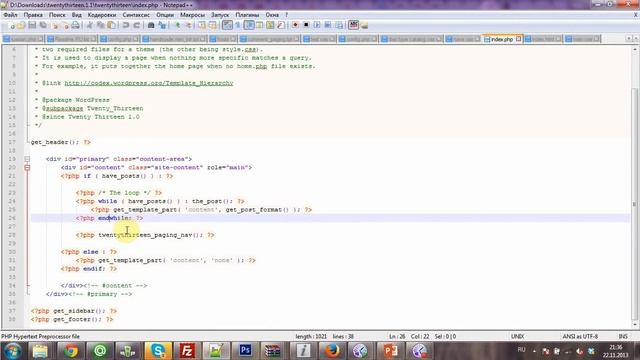Click the twentythirteen_paging_nav() code line
The height and width of the screenshot is (360, 640).
tap(145, 235)
